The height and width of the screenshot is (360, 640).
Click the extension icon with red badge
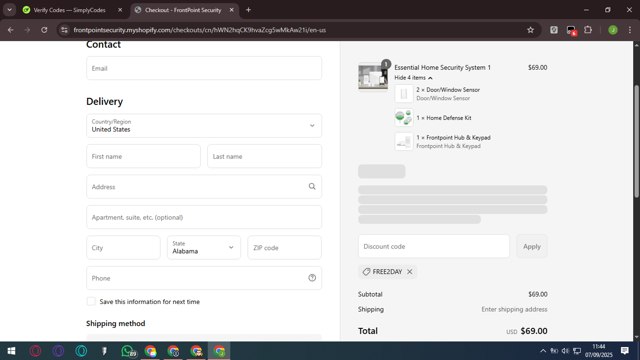(x=571, y=30)
